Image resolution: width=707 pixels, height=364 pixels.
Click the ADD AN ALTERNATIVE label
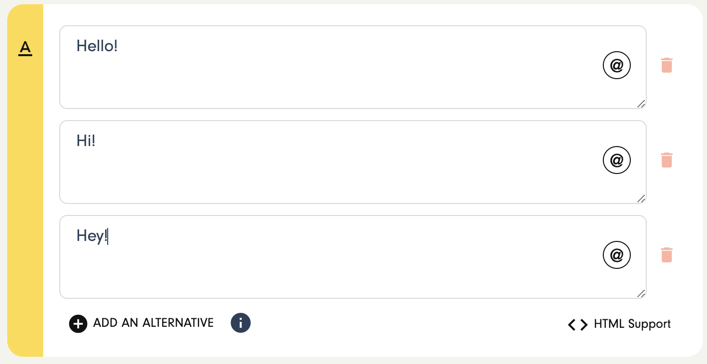tap(153, 323)
